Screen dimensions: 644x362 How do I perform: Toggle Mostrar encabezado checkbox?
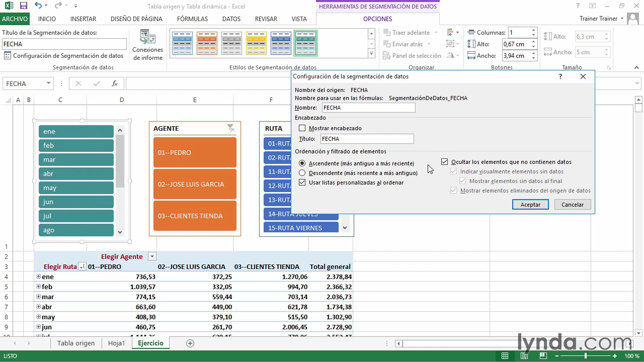click(302, 128)
